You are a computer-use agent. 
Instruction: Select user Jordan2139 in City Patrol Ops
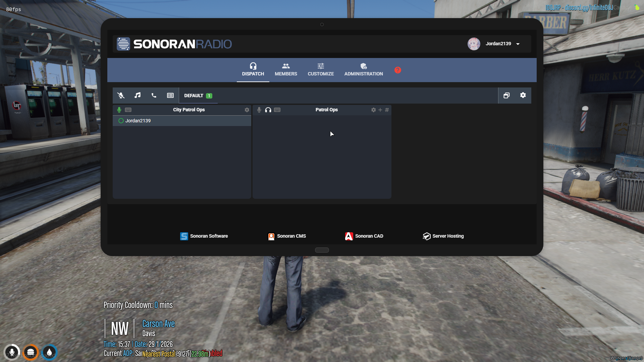138,121
